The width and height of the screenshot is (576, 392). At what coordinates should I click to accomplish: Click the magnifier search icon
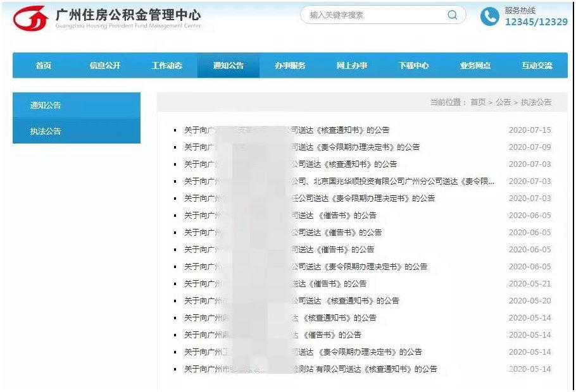click(452, 15)
